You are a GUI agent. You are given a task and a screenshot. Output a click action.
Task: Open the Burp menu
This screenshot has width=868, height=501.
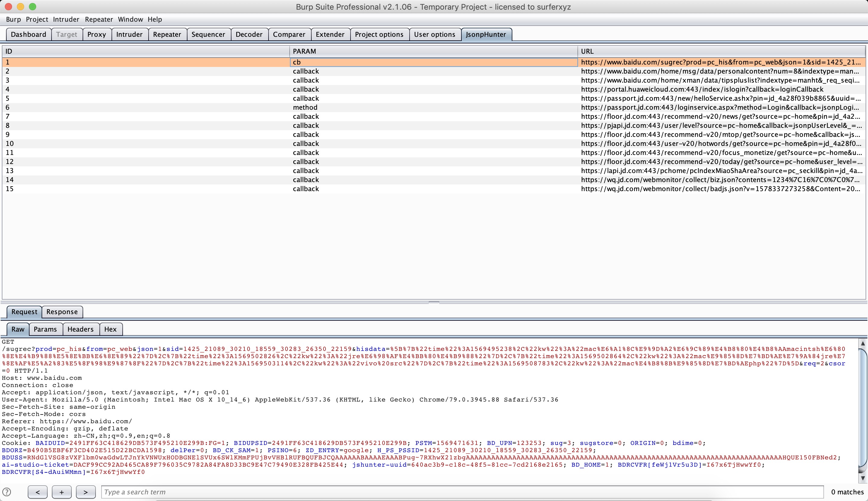(13, 19)
